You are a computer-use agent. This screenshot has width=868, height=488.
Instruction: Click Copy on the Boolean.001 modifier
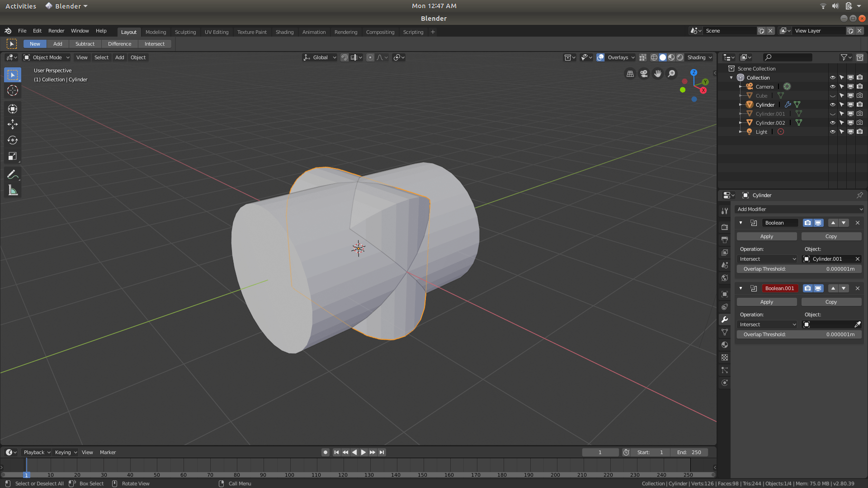pyautogui.click(x=831, y=301)
